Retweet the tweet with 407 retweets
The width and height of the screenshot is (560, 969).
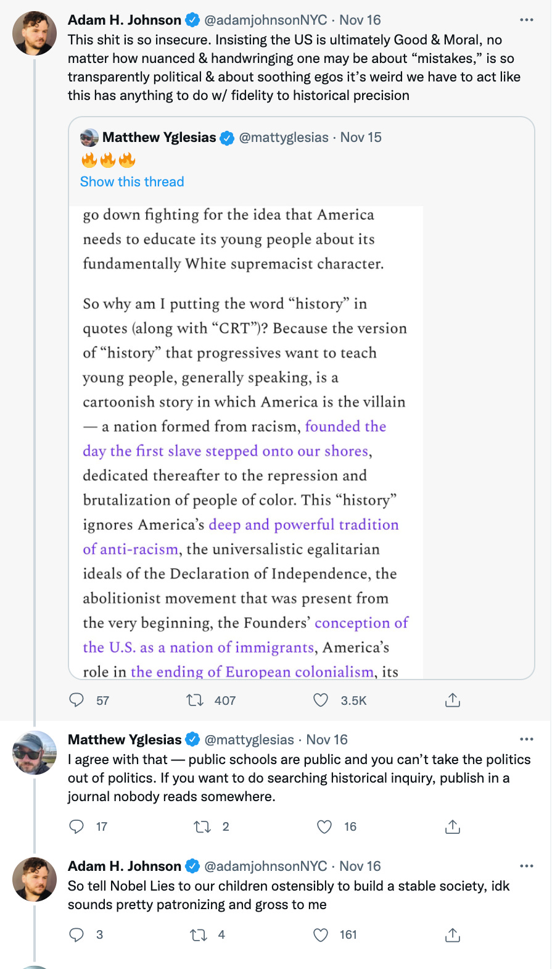click(x=195, y=700)
